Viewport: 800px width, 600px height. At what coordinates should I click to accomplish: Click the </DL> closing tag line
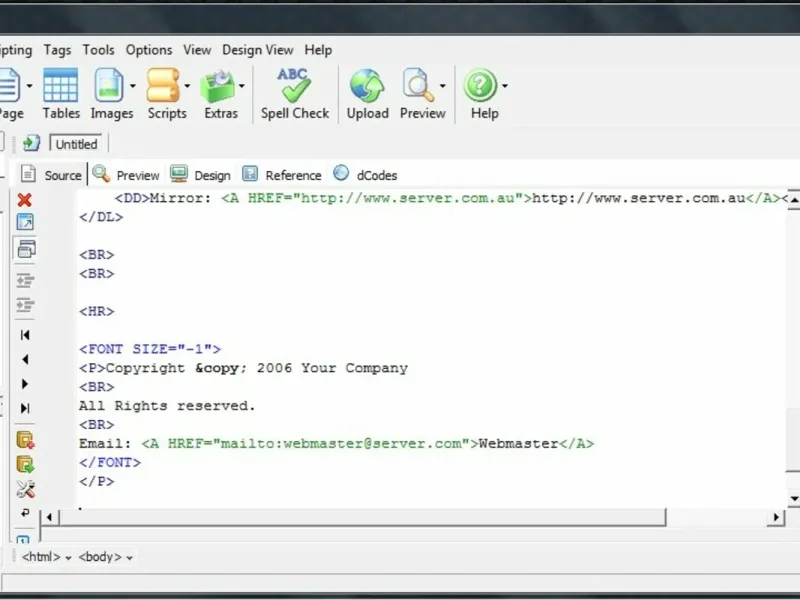click(101, 217)
